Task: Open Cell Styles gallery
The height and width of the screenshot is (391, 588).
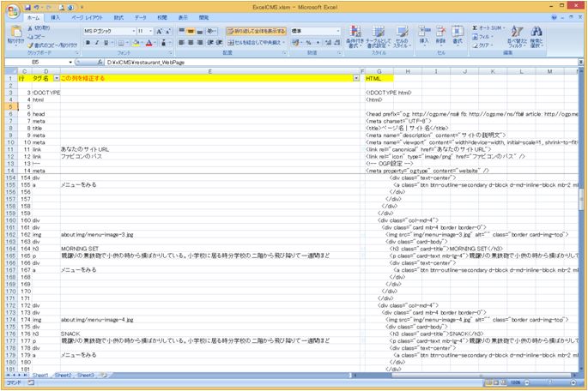Action: pyautogui.click(x=402, y=37)
